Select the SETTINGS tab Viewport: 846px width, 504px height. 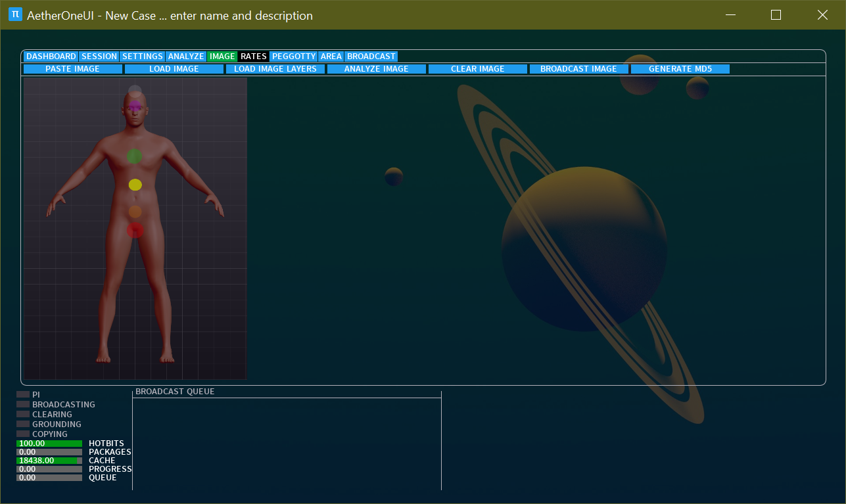[x=142, y=57]
